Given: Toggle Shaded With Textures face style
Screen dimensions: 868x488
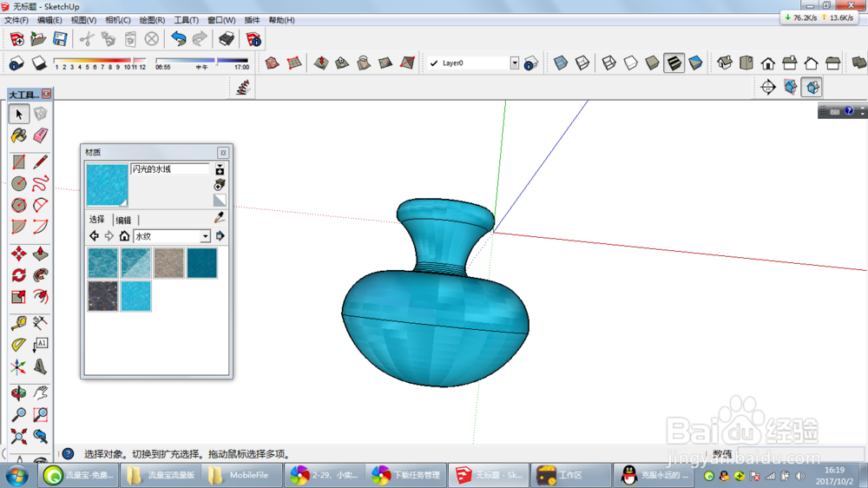Looking at the screenshot, I should [674, 63].
